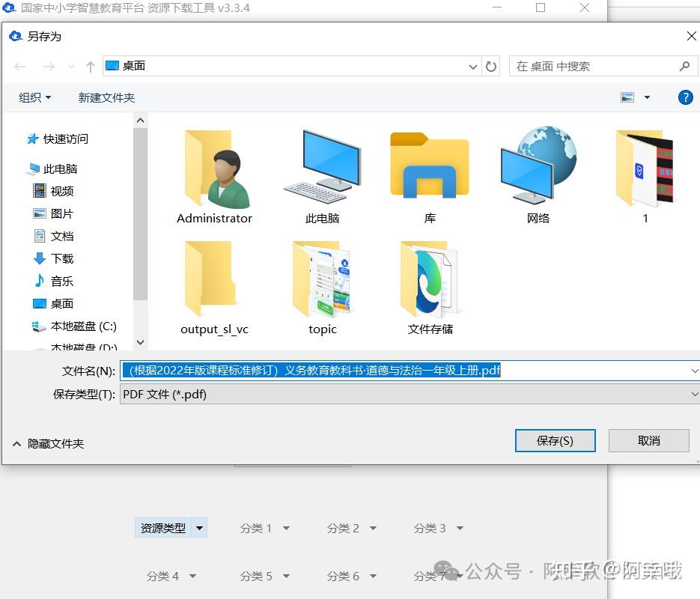Open 下载 in the sidebar
The image size is (700, 599).
pyautogui.click(x=53, y=258)
